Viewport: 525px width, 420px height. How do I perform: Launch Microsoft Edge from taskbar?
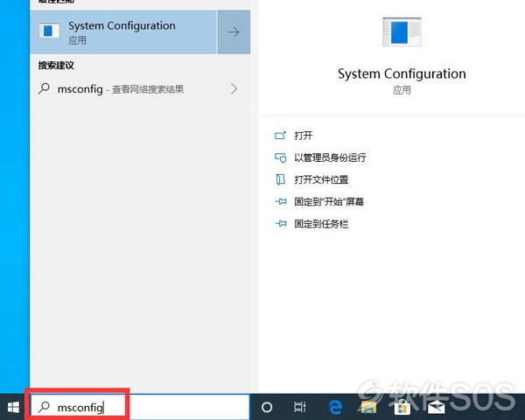click(x=335, y=407)
